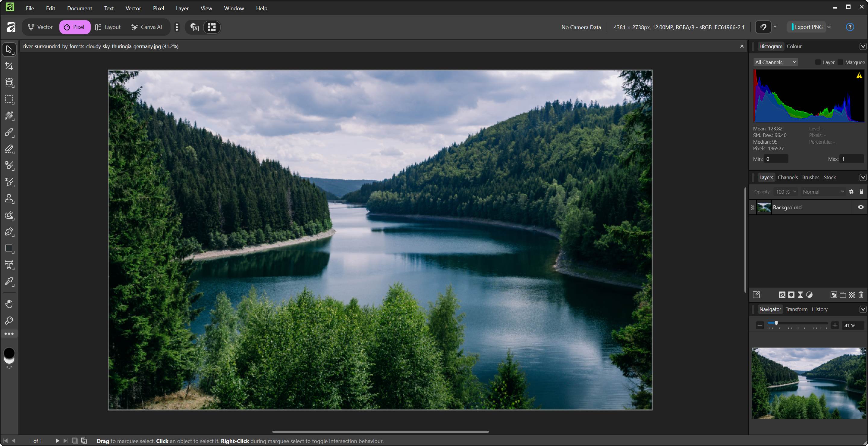Screen dimensions: 868x446
Task: Switch to the Channels tab
Action: point(788,177)
